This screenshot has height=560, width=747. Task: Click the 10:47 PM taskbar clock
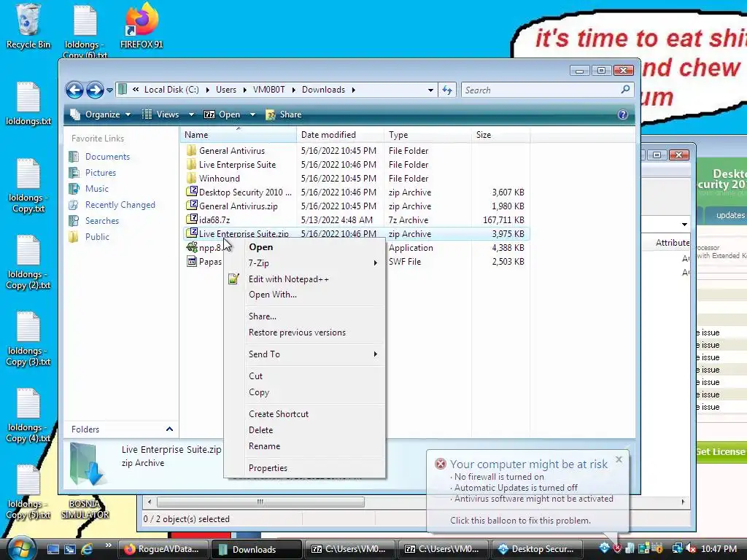point(719,549)
